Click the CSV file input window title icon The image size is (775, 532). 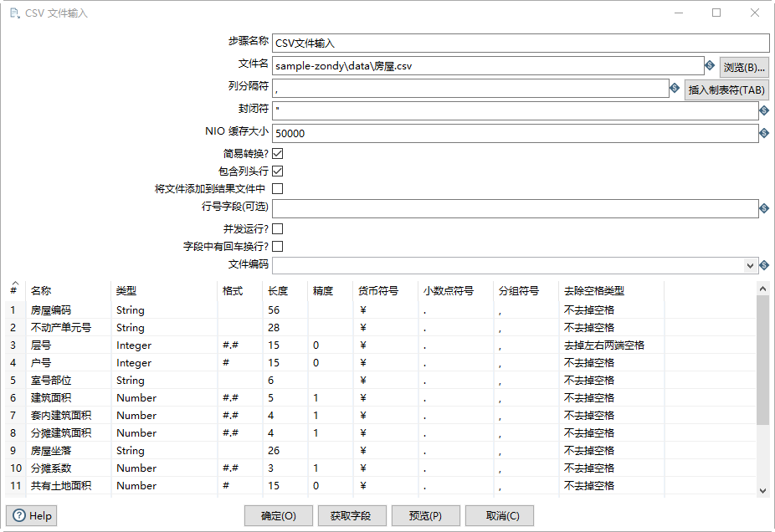[x=15, y=13]
